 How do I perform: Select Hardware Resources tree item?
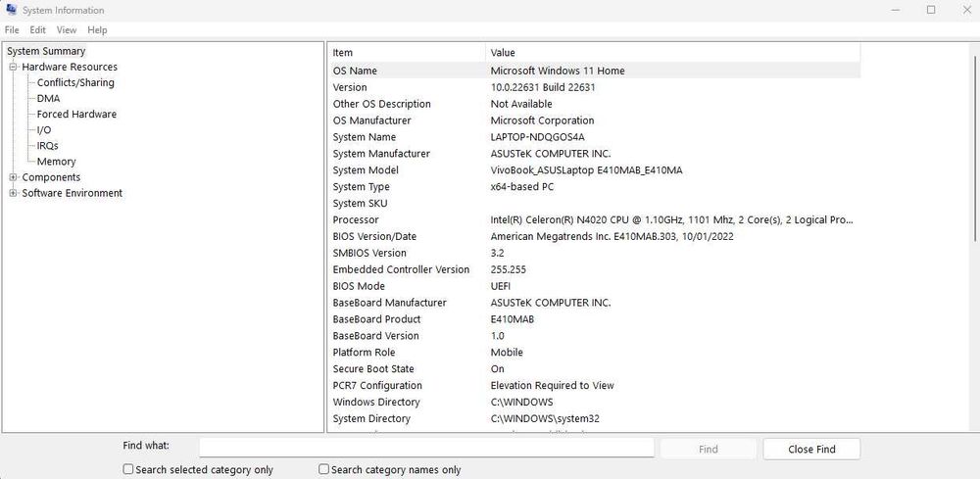coord(70,67)
